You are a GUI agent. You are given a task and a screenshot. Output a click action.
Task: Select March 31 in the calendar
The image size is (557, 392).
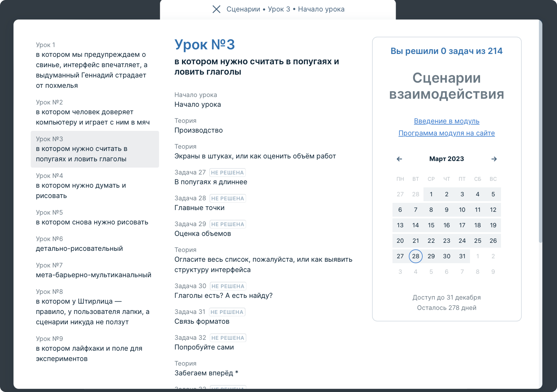(462, 256)
